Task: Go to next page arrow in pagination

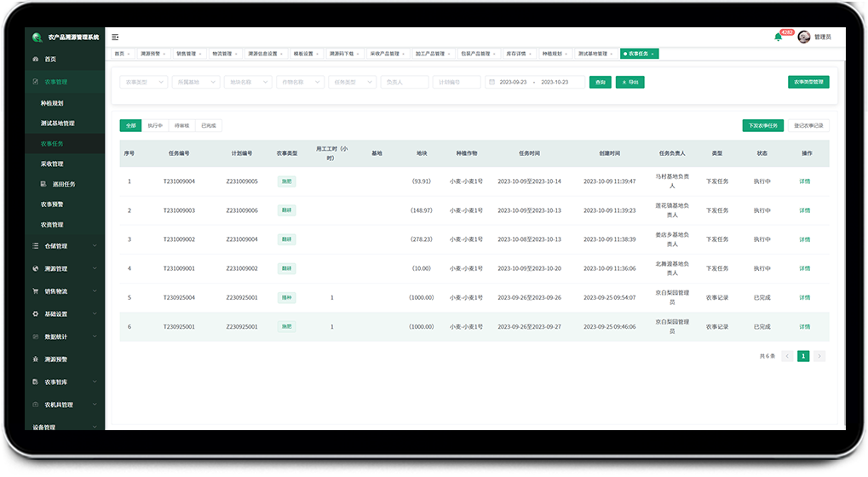Action: [819, 356]
